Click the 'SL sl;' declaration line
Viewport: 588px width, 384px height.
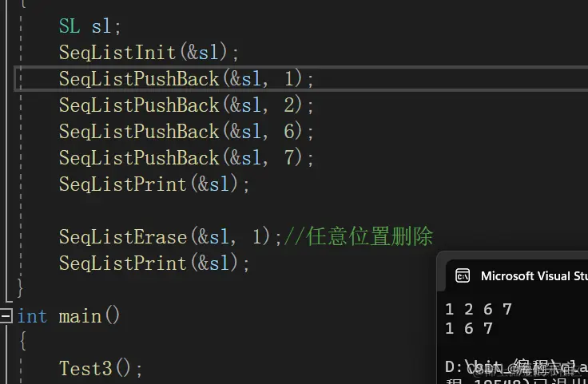[90, 26]
